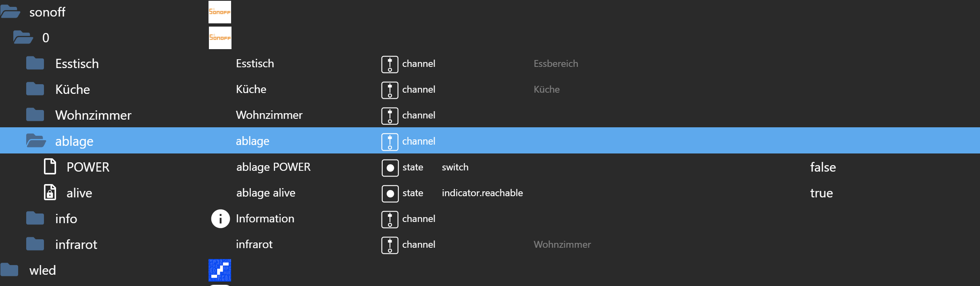
Task: Click the channel icon in Esstisch row
Action: click(390, 64)
